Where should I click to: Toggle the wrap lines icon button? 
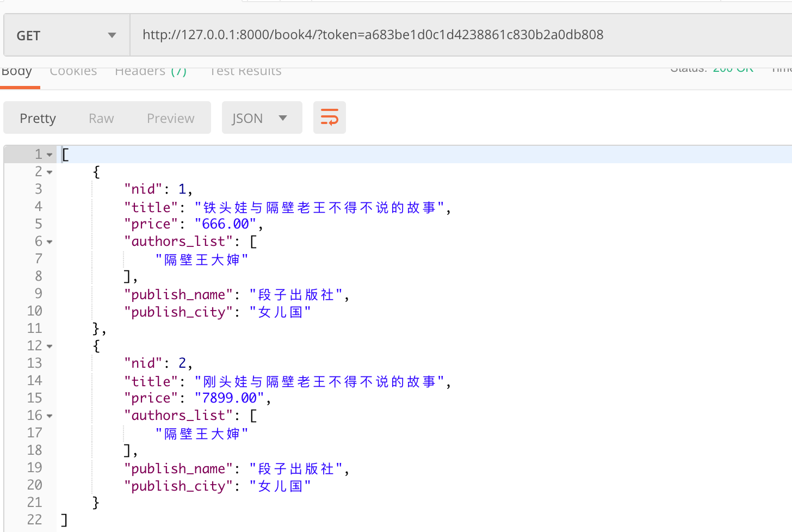pyautogui.click(x=330, y=117)
